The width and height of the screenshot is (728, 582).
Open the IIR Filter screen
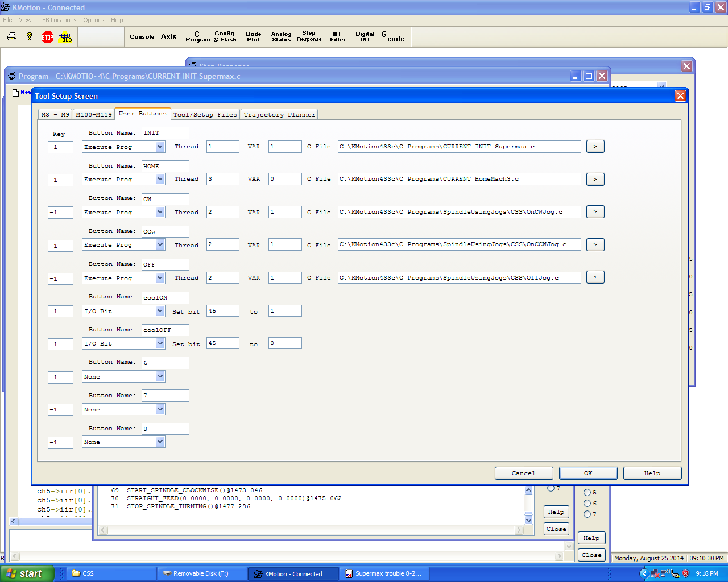pyautogui.click(x=337, y=37)
